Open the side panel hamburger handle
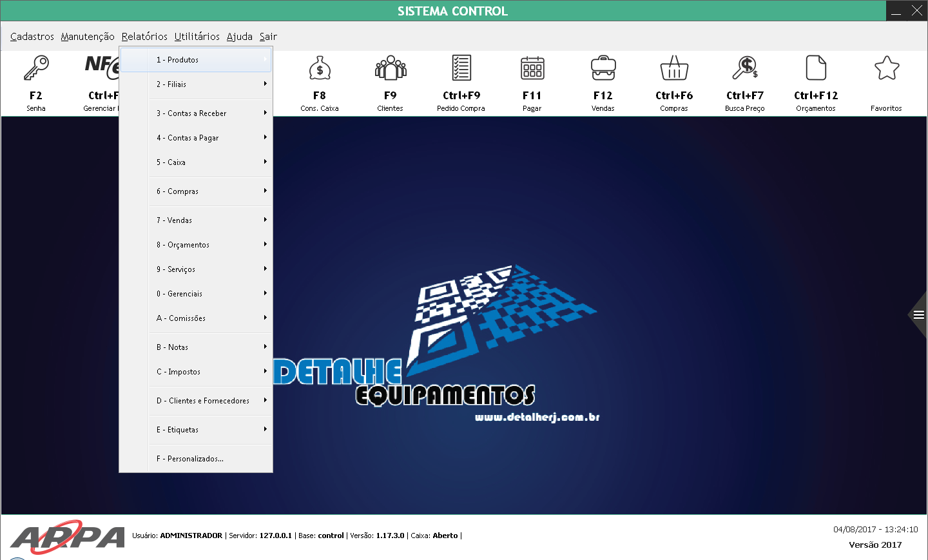Image resolution: width=928 pixels, height=560 pixels. 918,315
